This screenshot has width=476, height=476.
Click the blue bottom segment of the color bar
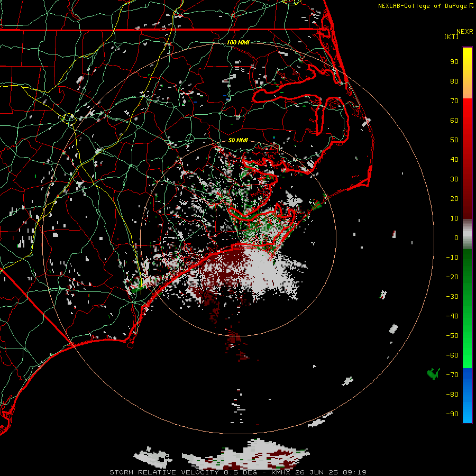(x=467, y=395)
